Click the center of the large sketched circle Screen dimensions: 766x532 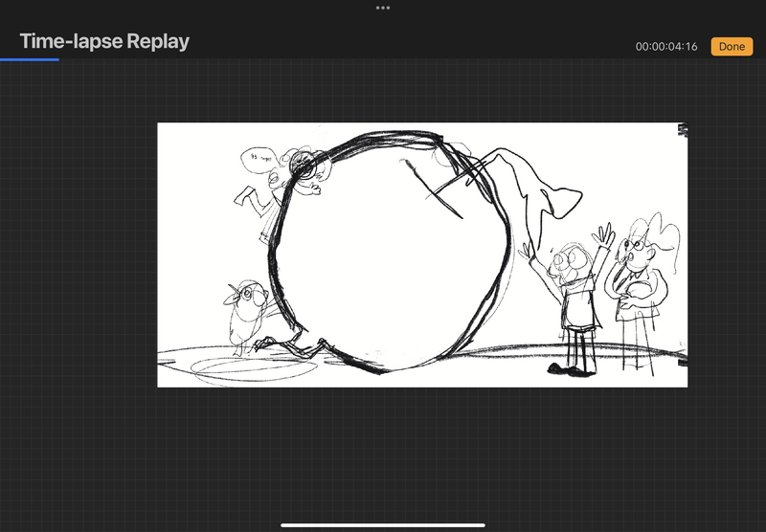pos(391,251)
